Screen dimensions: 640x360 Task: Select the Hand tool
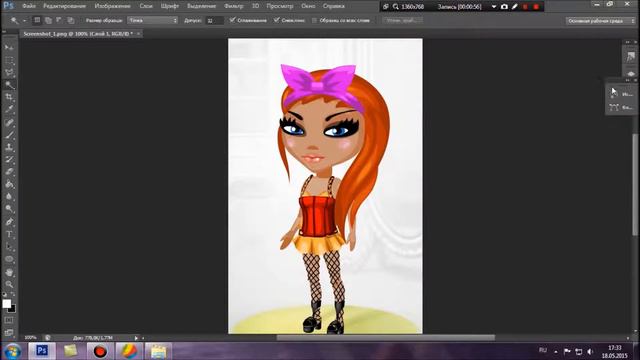tap(9, 272)
